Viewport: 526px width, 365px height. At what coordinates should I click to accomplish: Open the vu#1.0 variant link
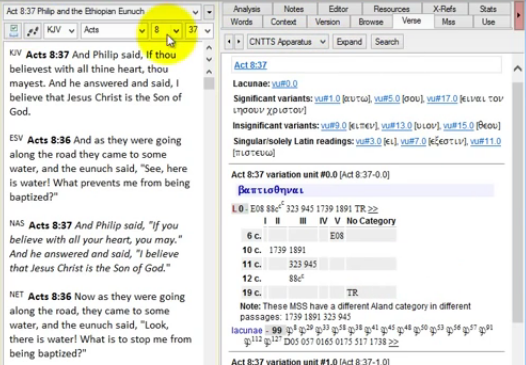click(x=327, y=99)
